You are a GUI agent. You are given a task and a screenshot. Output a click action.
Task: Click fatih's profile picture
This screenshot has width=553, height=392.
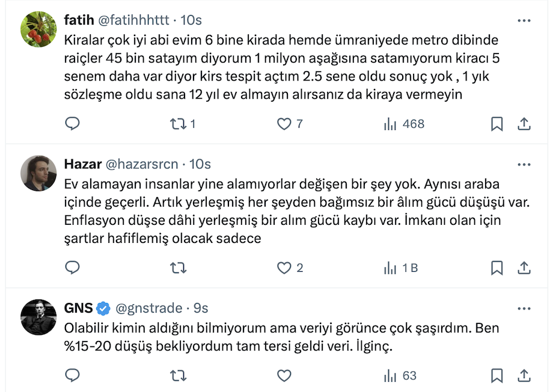[38, 29]
